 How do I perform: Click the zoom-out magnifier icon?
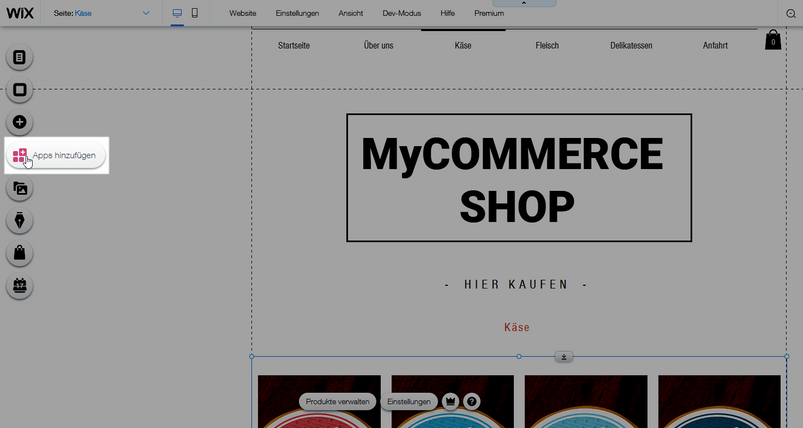coord(791,14)
